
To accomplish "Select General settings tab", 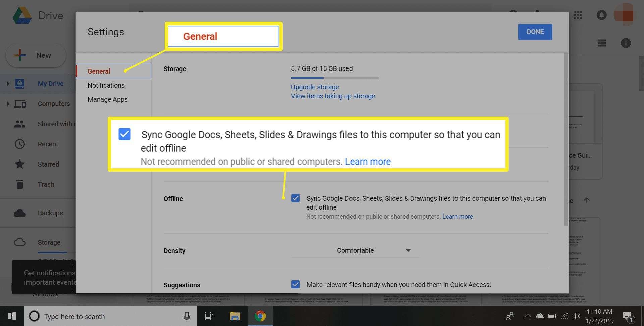I will point(113,71).
